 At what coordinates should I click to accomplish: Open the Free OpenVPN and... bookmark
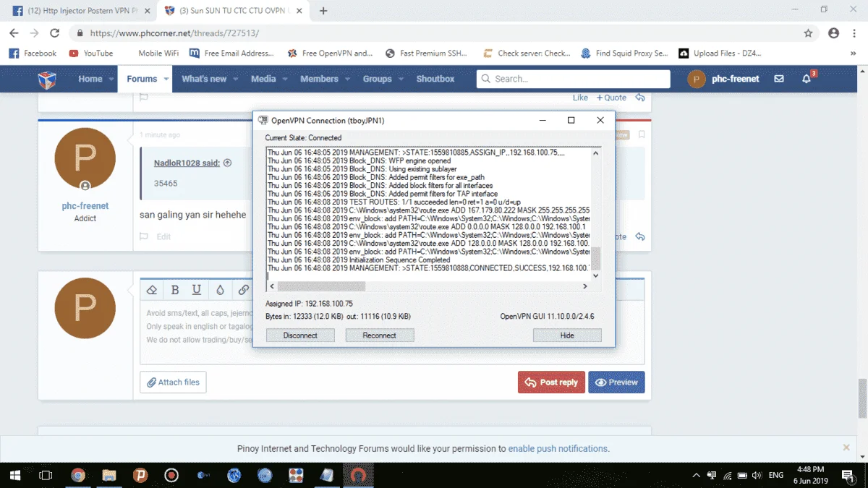click(331, 53)
